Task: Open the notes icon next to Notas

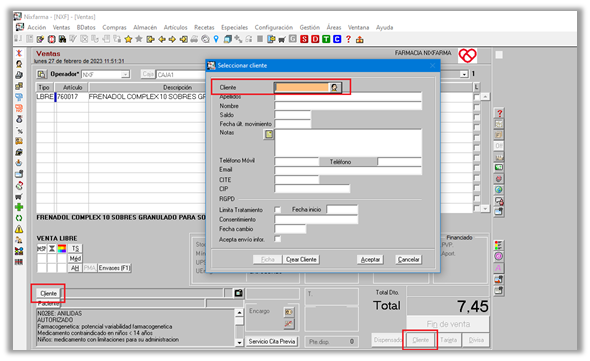Action: pos(269,134)
